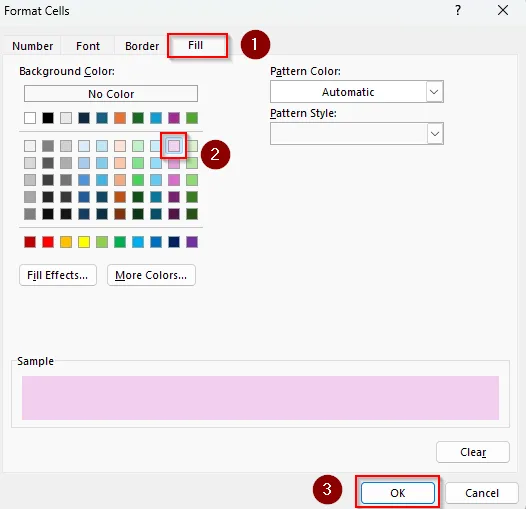Choose the magenta-purple swatch in top theme row
The width and height of the screenshot is (526, 509).
(174, 118)
